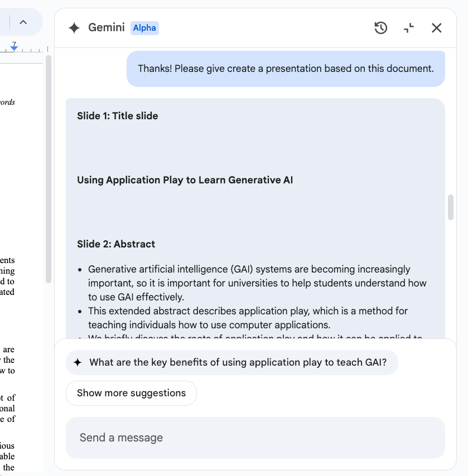
Task: Select suggestion about key benefits of application play
Action: pyautogui.click(x=232, y=362)
